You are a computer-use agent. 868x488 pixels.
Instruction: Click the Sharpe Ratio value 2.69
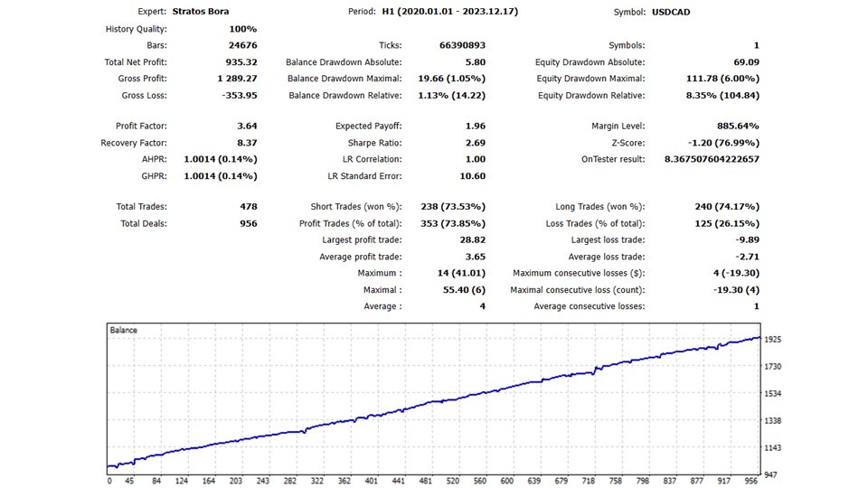click(473, 143)
